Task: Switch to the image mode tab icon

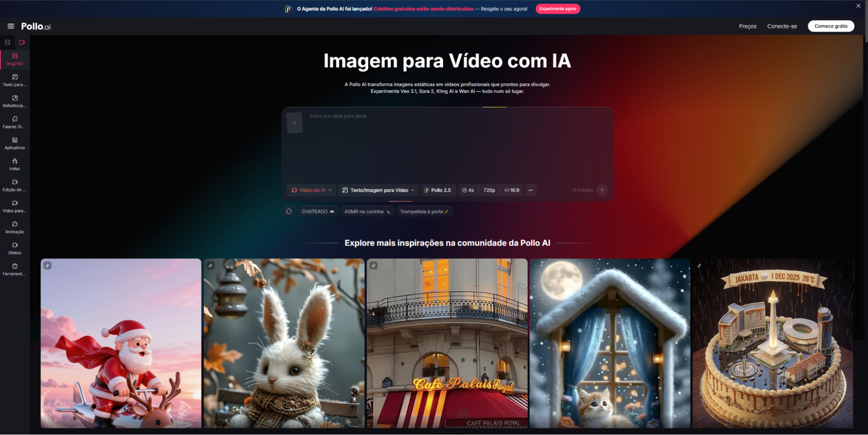Action: point(7,43)
